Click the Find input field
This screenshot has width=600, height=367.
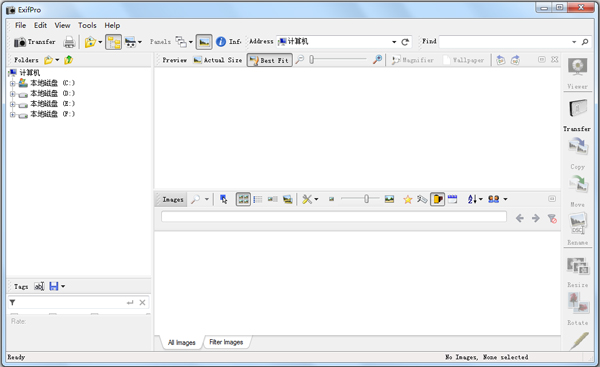(x=504, y=42)
